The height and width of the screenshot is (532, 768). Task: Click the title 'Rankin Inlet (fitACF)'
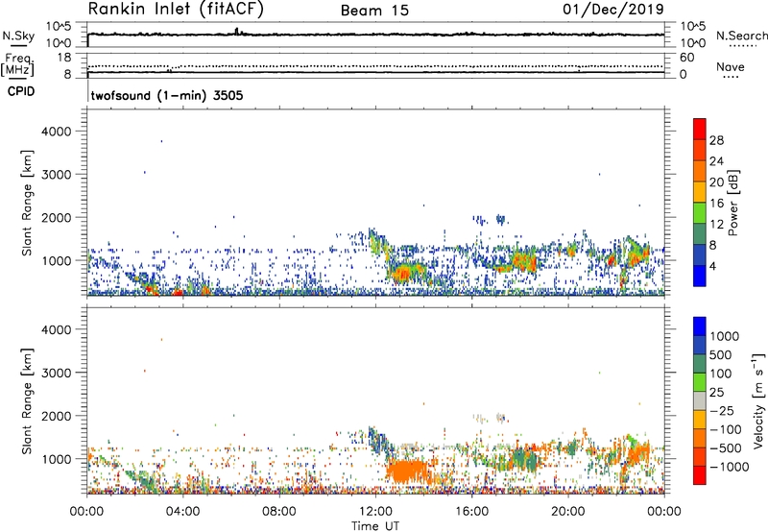(x=176, y=9)
